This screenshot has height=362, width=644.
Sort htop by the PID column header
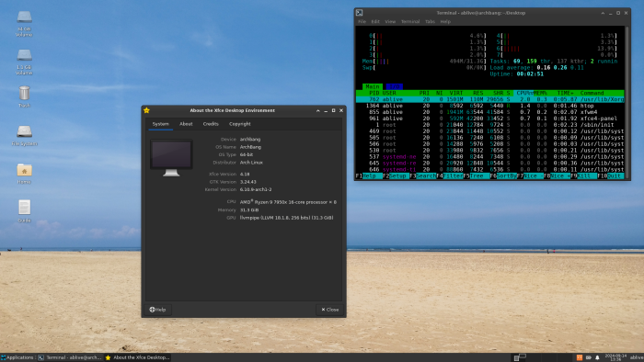pos(374,93)
